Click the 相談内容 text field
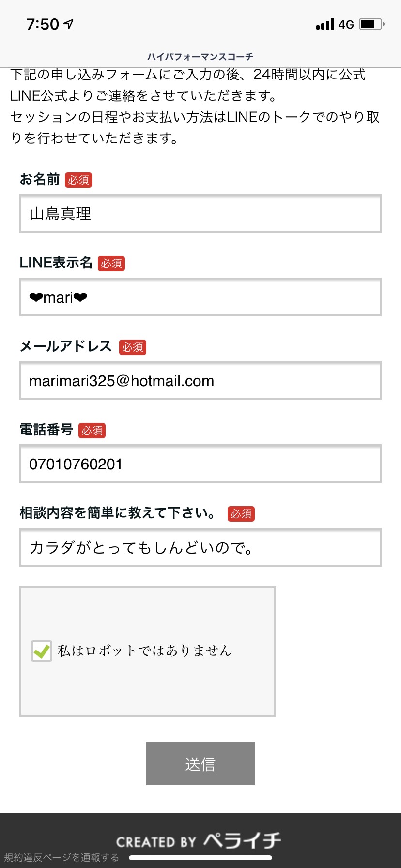 pyautogui.click(x=200, y=547)
